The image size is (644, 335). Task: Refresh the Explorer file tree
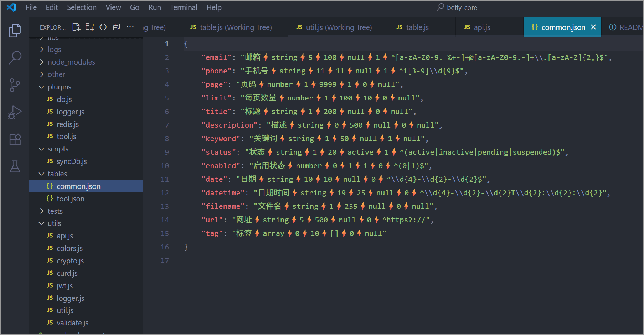pyautogui.click(x=103, y=27)
